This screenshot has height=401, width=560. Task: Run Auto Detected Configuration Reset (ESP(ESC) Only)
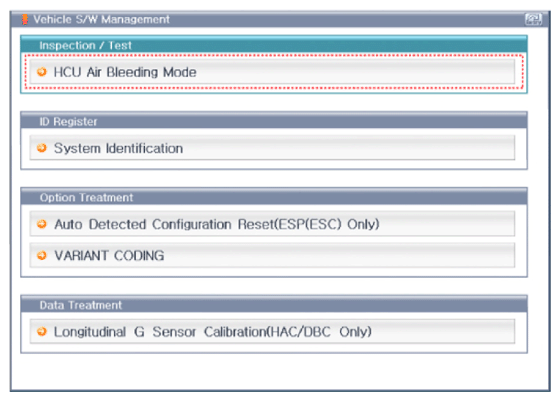[272, 224]
